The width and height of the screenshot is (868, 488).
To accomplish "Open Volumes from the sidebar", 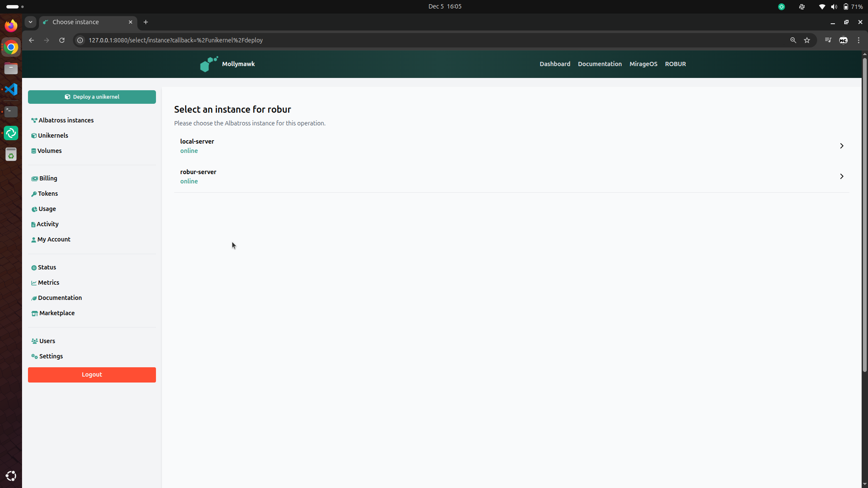I will (x=34, y=151).
